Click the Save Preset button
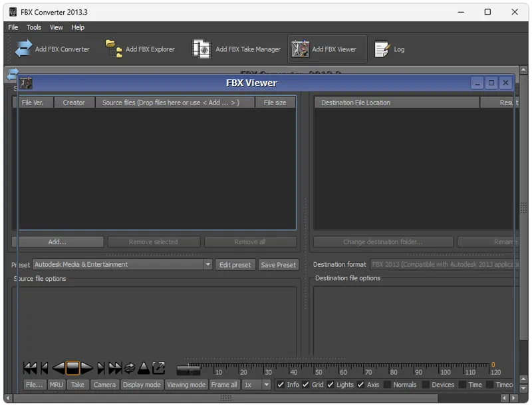Image resolution: width=532 pixels, height=406 pixels. tap(278, 265)
